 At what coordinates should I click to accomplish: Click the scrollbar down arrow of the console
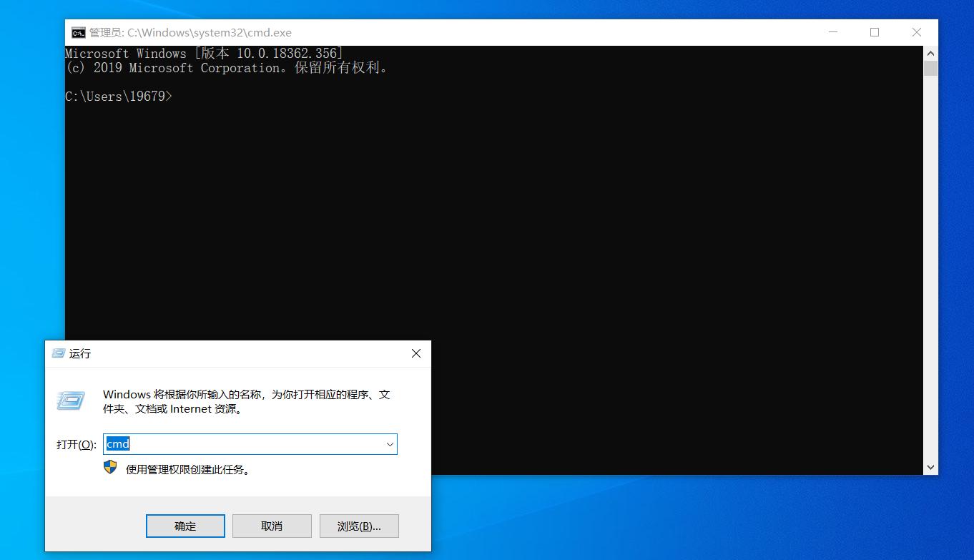(931, 466)
